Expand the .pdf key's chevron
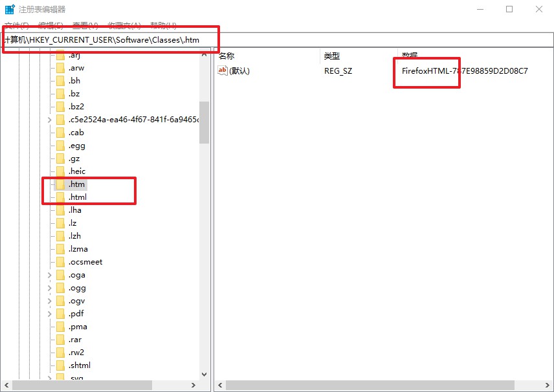Viewport: 554px width, 392px height. pyautogui.click(x=50, y=314)
